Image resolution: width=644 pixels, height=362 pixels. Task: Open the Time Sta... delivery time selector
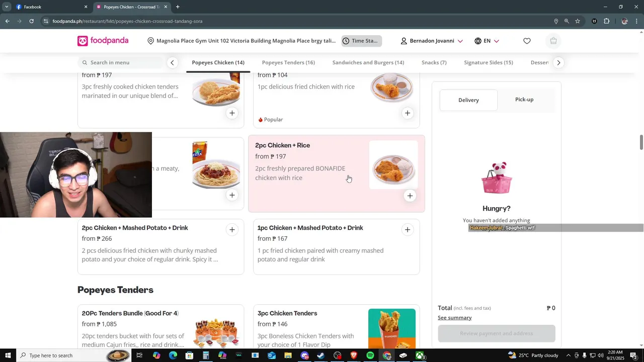click(x=361, y=41)
